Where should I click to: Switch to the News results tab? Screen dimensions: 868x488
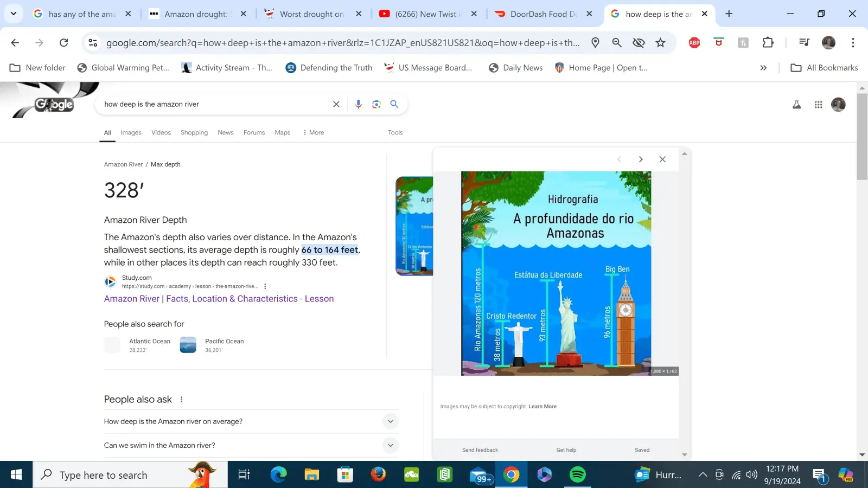pos(225,132)
